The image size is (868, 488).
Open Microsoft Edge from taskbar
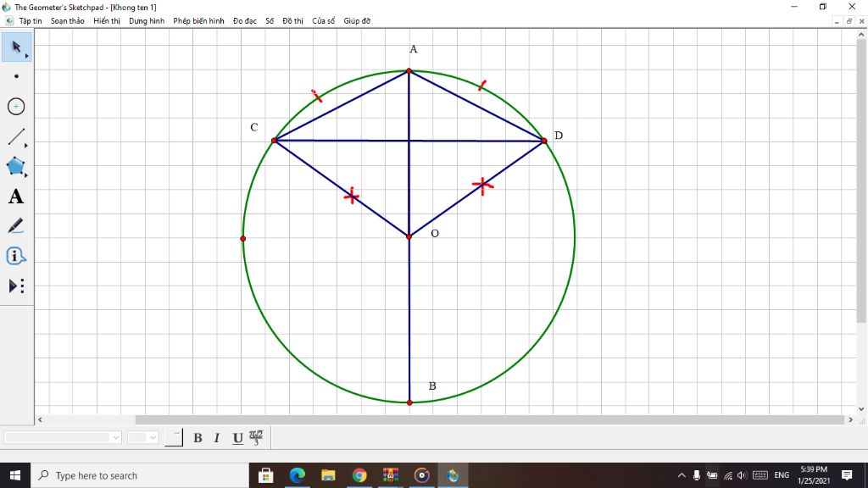pos(298,475)
